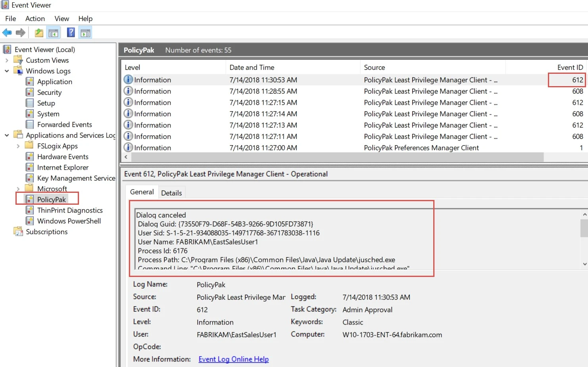Click the forward navigation arrow in the toolbar
Screen dimensions: 588x367
pos(20,32)
